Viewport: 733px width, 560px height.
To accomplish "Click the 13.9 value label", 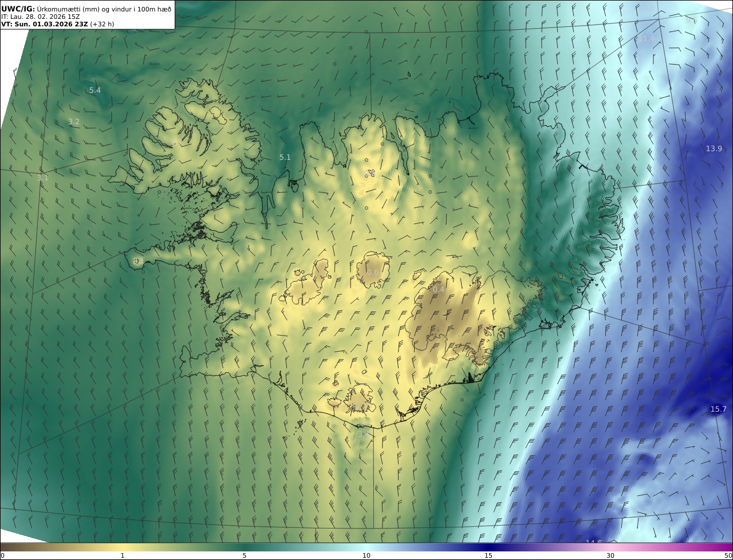I will tap(714, 149).
